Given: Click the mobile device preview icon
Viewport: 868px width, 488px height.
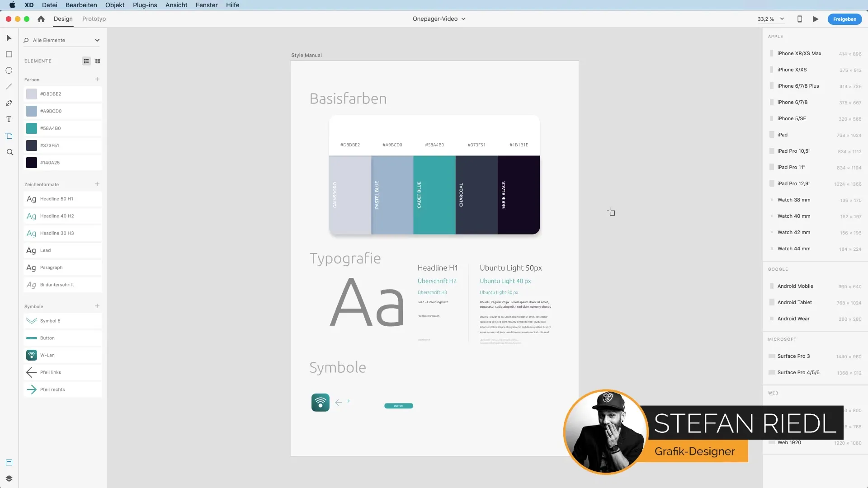Looking at the screenshot, I should point(799,19).
